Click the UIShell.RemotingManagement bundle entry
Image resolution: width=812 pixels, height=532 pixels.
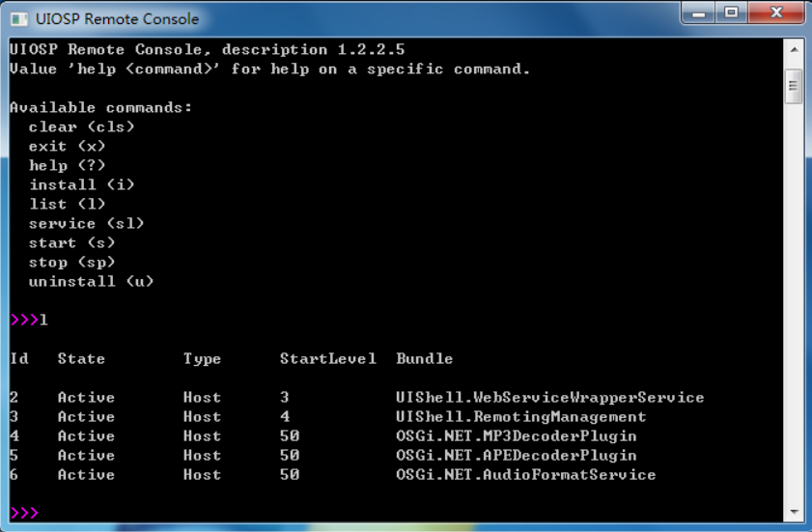521,416
